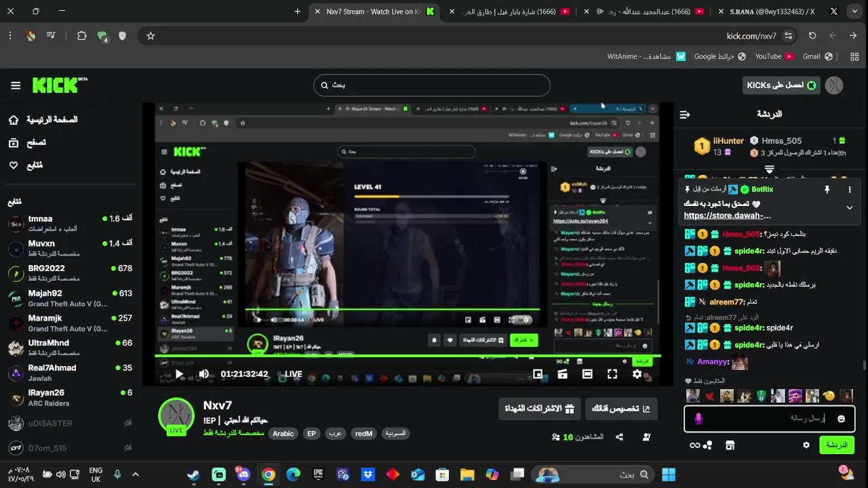Click the pin icon on BotRix message
Viewport: 868px width, 488px height.
(827, 190)
